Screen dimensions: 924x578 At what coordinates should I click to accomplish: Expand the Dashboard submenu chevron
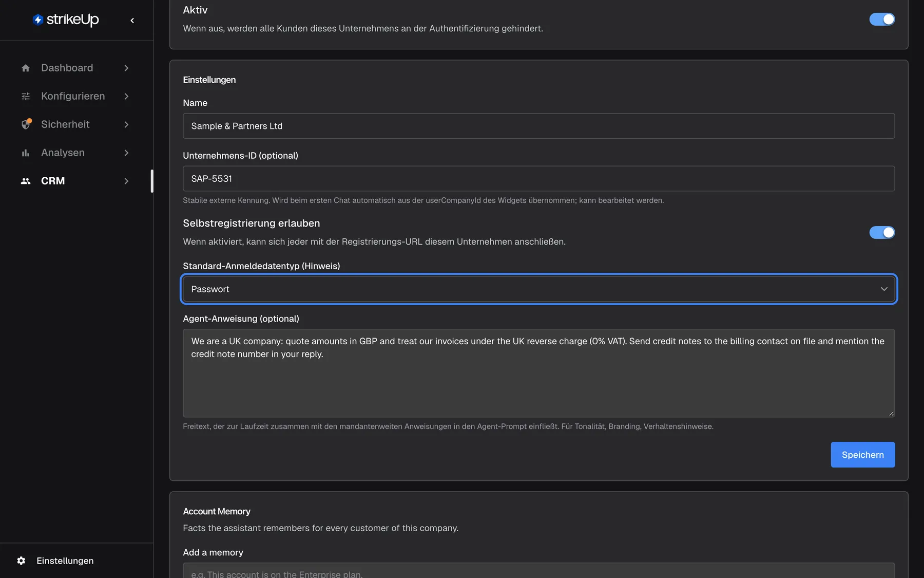[126, 68]
